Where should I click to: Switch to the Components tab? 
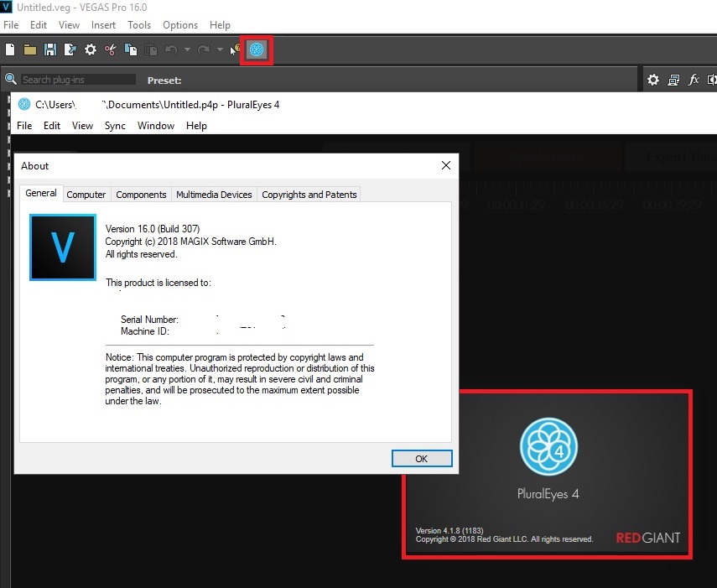(x=141, y=195)
